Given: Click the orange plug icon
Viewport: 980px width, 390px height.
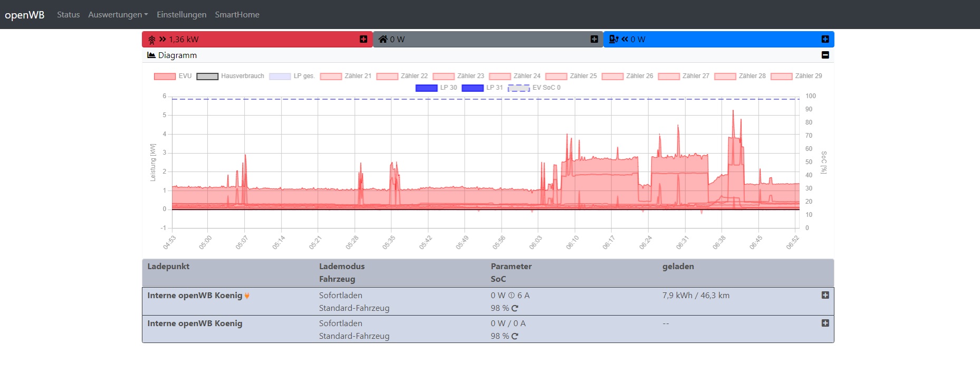Looking at the screenshot, I should (x=247, y=296).
